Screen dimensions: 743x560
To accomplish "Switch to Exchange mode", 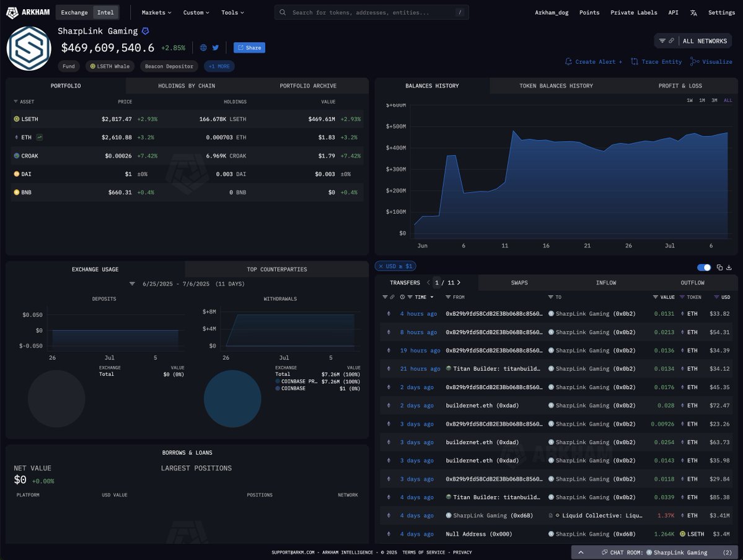I will [74, 12].
